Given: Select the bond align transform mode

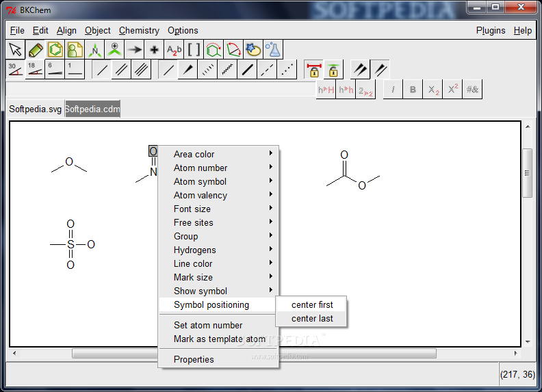Looking at the screenshot, I should 233,50.
